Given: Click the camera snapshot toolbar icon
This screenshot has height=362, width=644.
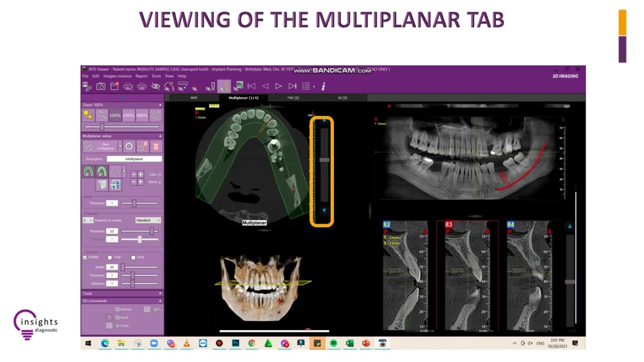Looking at the screenshot, I should pyautogui.click(x=101, y=86).
